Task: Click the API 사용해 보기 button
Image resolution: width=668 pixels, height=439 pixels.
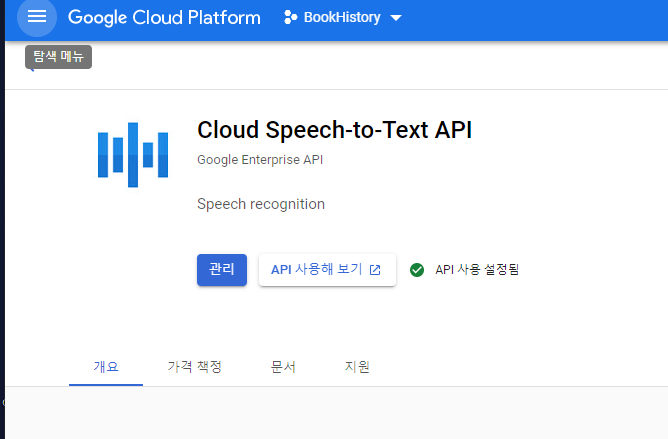Action: [327, 270]
